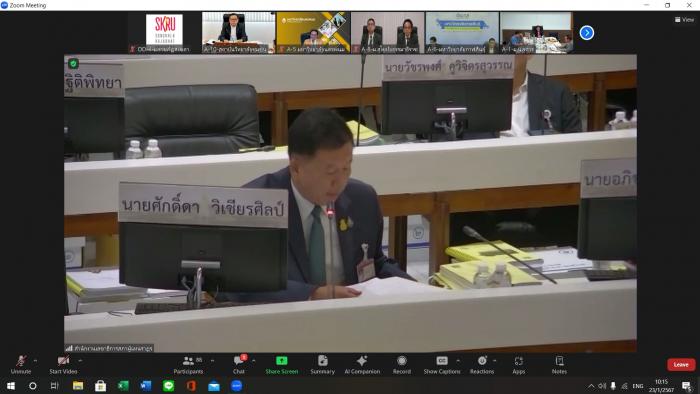The height and width of the screenshot is (394, 700).
Task: Open the Chat panel
Action: (x=239, y=365)
